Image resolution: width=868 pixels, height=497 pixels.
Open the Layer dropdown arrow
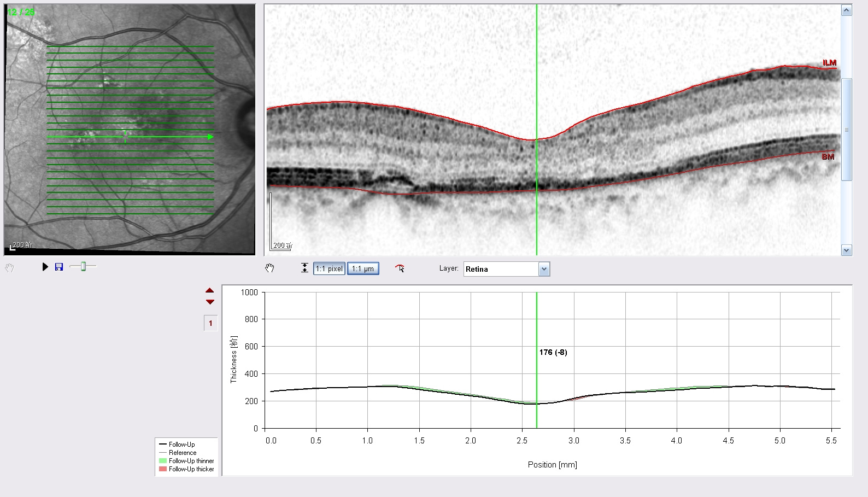(544, 269)
